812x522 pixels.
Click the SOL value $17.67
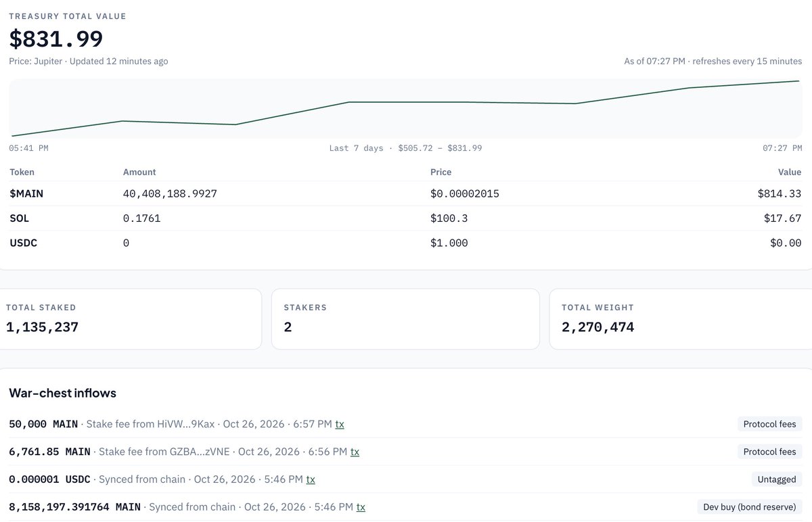pyautogui.click(x=783, y=218)
